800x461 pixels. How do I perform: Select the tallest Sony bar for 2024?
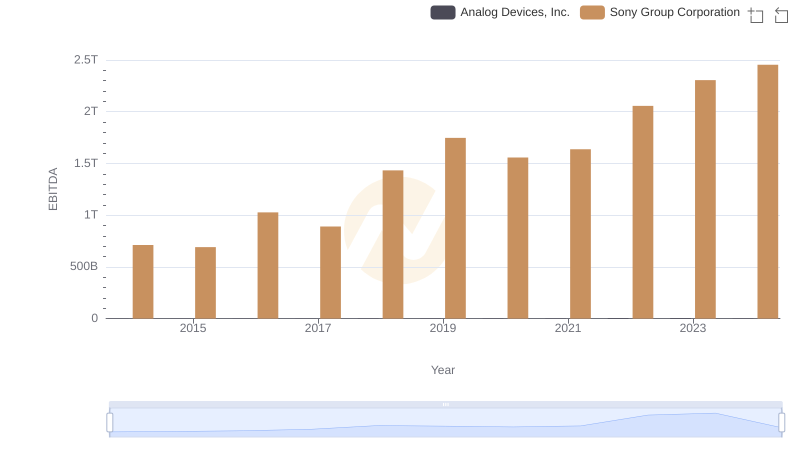pos(768,191)
